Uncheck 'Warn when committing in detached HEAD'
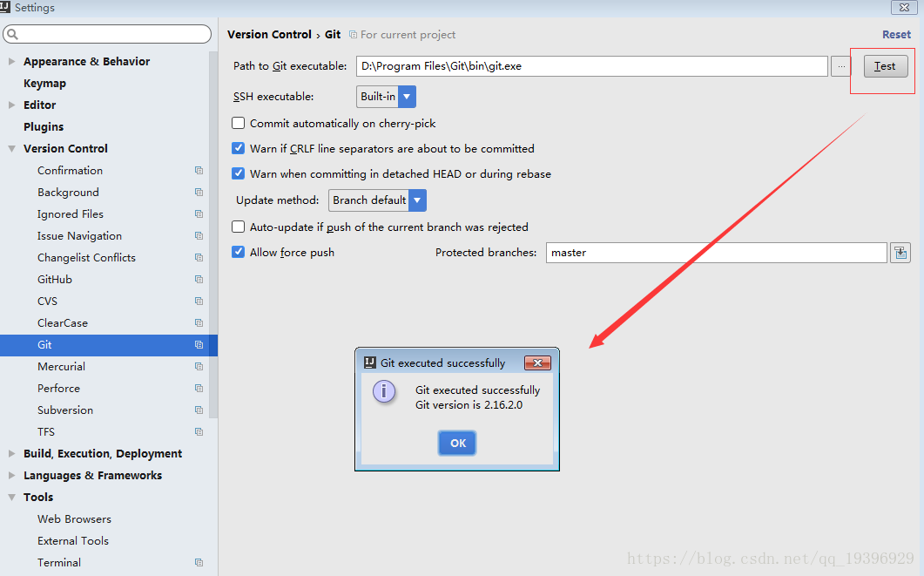Viewport: 924px width, 576px height. [x=238, y=174]
